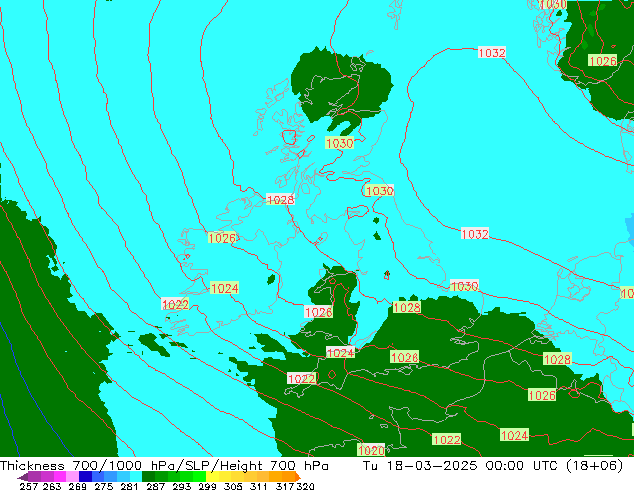
Task: Click the '263' legend value
Action: (52, 486)
